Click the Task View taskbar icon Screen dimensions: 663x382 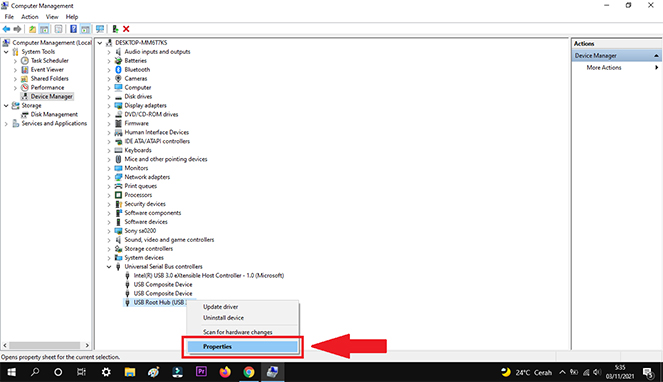pos(81,372)
